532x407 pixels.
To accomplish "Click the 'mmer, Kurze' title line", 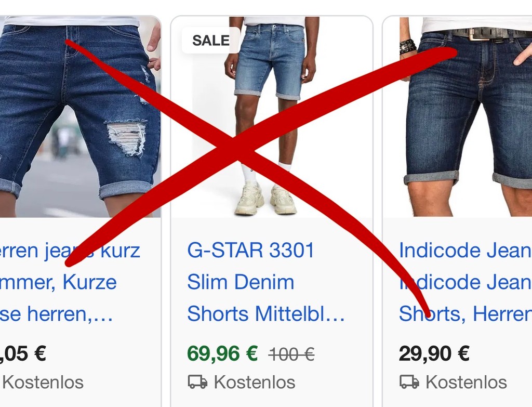I will pyautogui.click(x=58, y=282).
